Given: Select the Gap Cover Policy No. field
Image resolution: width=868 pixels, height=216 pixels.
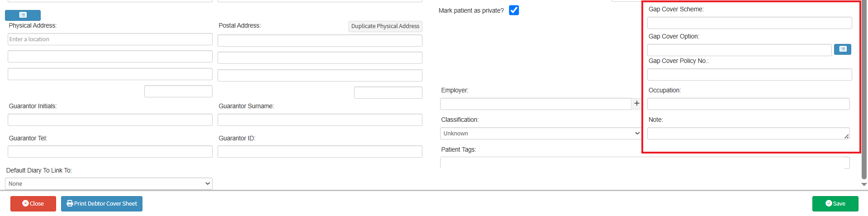Looking at the screenshot, I should 749,74.
